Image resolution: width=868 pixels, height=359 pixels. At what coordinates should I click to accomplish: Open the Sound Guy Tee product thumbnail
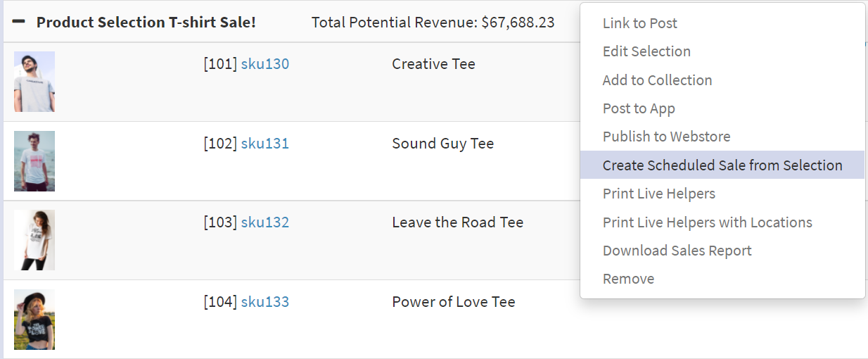[34, 161]
